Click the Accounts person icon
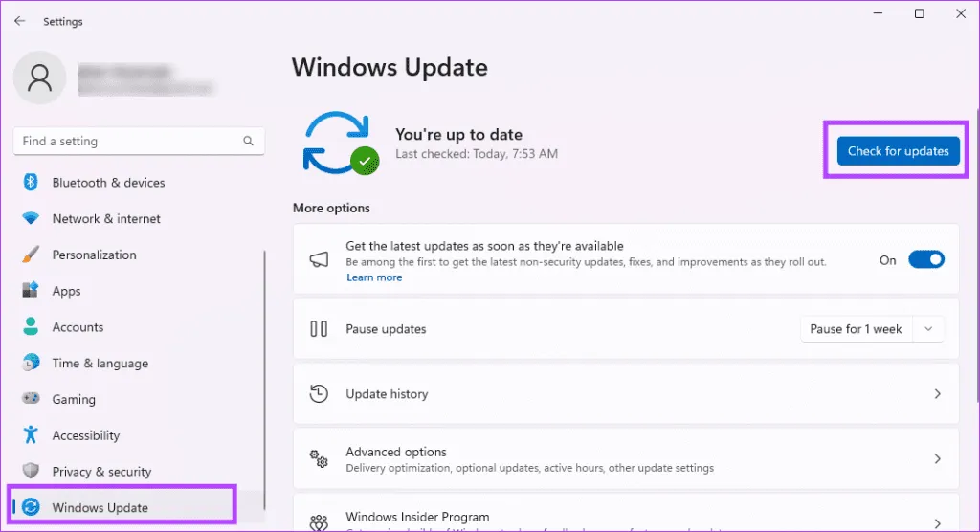 [x=31, y=327]
